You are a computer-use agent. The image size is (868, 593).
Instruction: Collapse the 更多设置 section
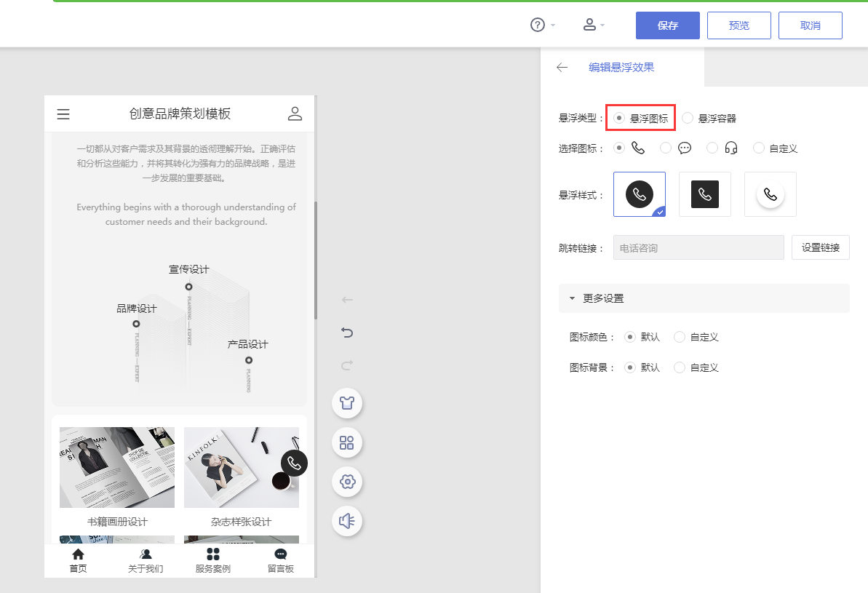[x=704, y=298]
